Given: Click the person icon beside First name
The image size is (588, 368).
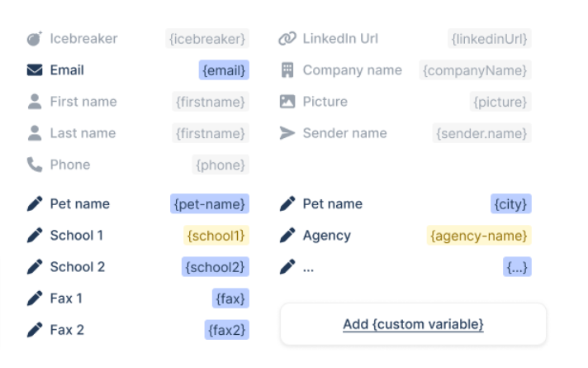Looking at the screenshot, I should 35,102.
